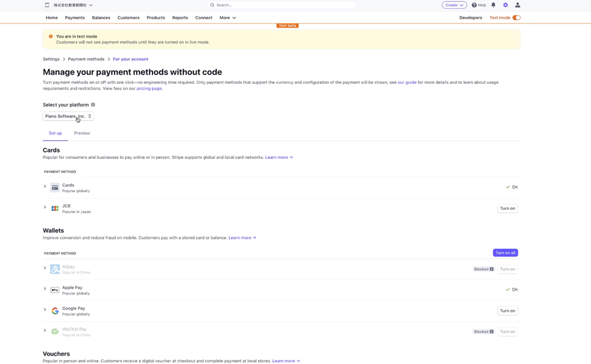Expand the Alipay row
The image size is (591, 364).
tap(45, 268)
